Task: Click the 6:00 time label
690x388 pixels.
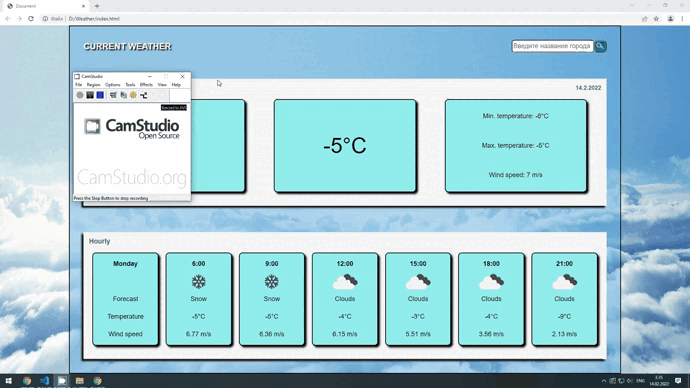Action: tap(198, 264)
